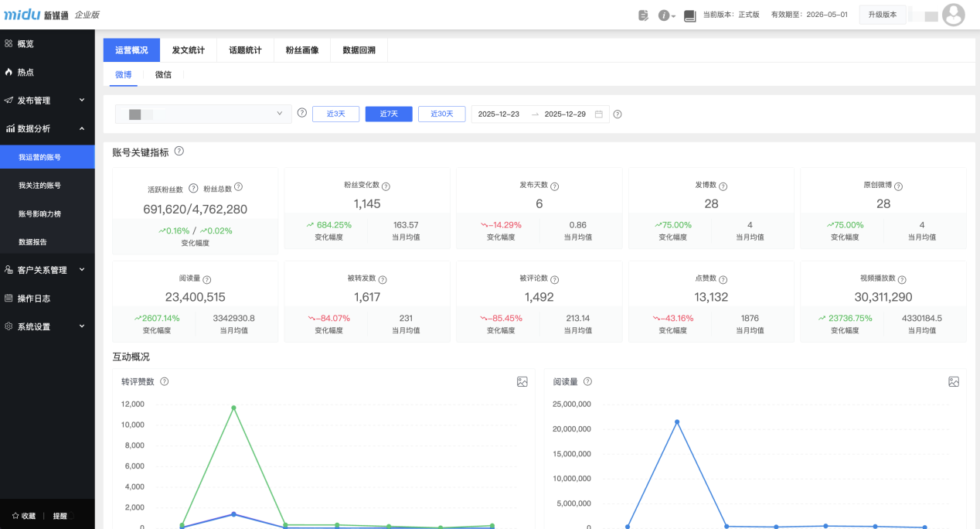Click the help icon next to 账号关键指标
The image size is (980, 529).
[x=179, y=152]
